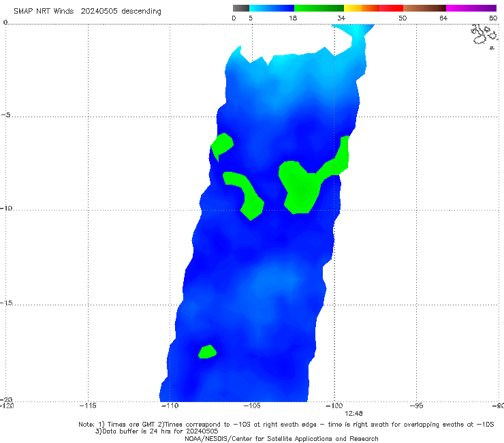Click the longitude axis label '-115'
The image size is (504, 443).
click(88, 406)
